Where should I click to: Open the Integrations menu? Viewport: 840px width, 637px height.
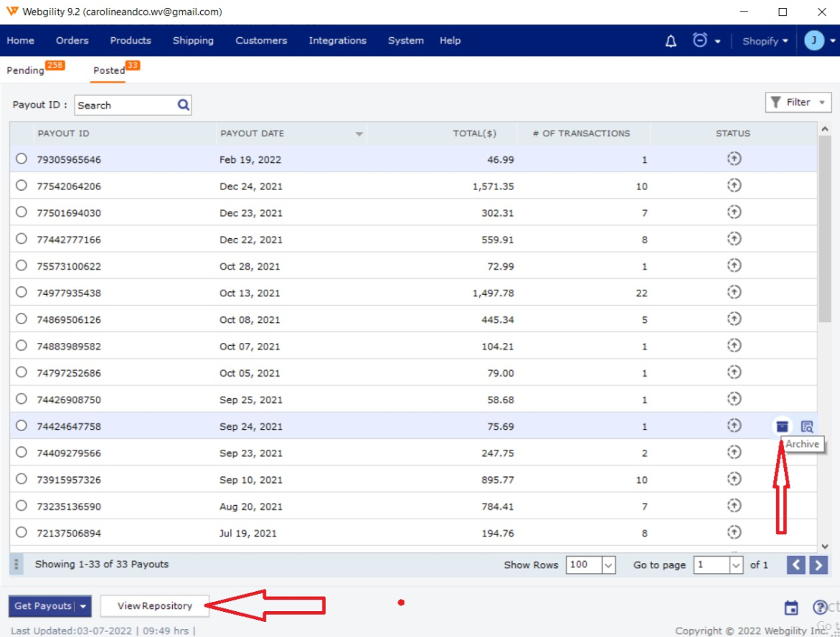(337, 41)
